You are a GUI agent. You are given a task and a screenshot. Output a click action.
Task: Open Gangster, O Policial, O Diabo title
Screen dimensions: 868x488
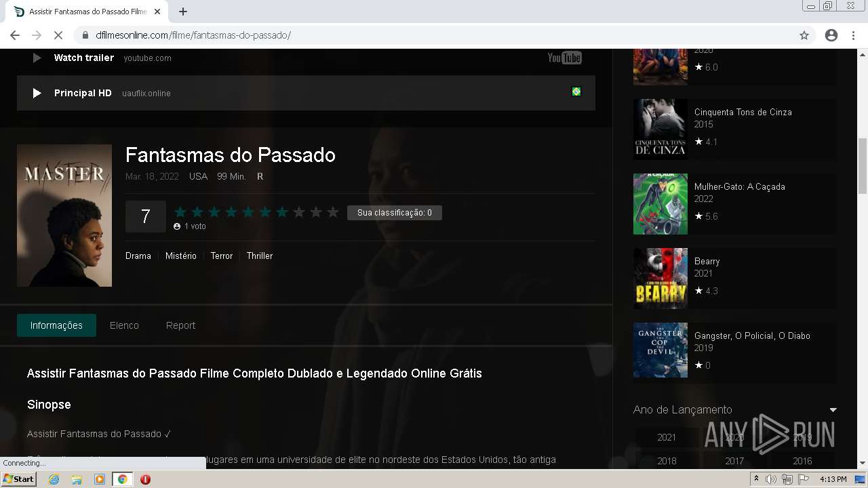click(x=752, y=336)
